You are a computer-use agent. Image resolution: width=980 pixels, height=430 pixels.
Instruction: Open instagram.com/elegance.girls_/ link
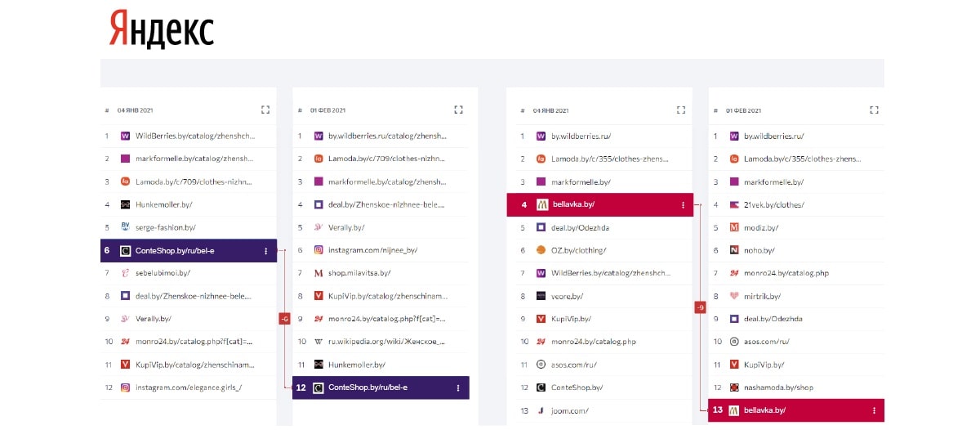[x=189, y=387]
